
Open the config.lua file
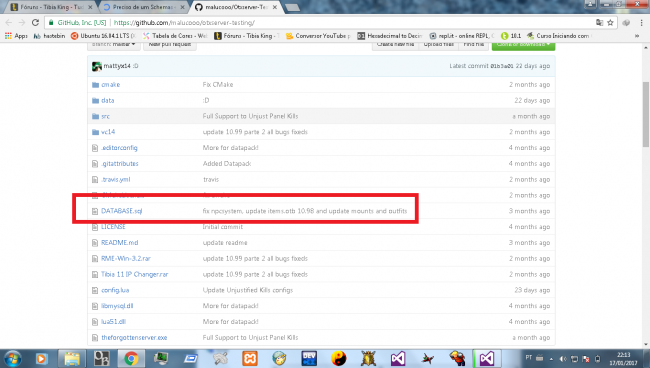115,290
